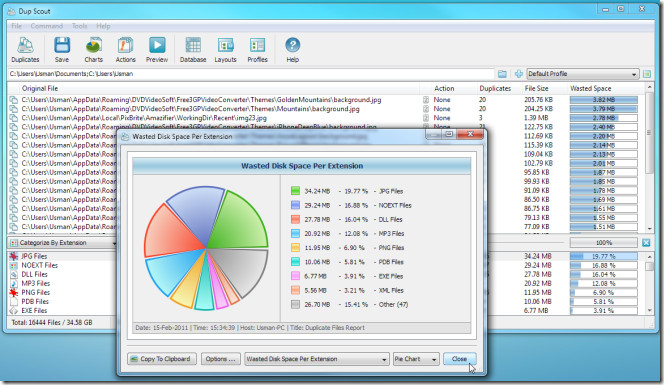Screen dimensions: 664x385
Task: Click the category list scroll down arrow
Action: click(649, 311)
